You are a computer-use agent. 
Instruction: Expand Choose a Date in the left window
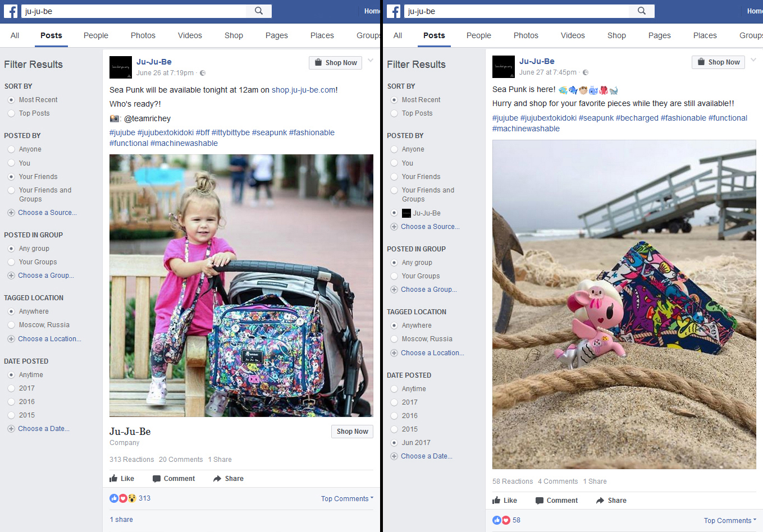[x=39, y=429]
